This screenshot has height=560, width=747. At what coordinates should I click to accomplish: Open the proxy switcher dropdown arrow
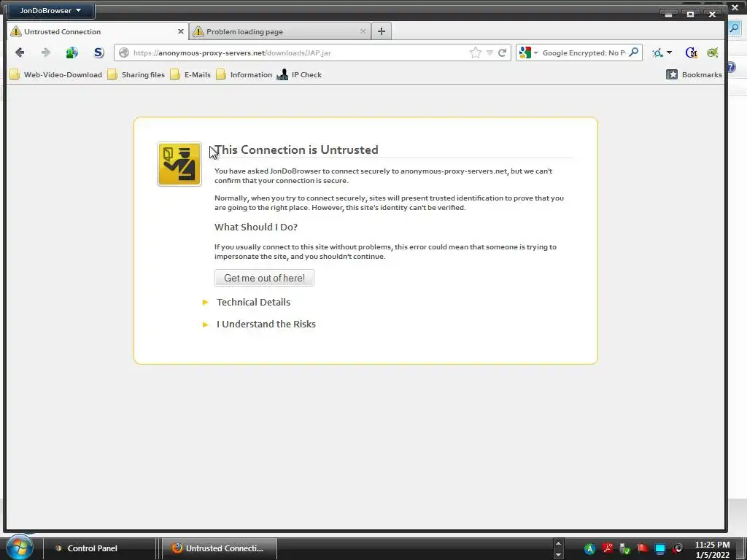[670, 52]
